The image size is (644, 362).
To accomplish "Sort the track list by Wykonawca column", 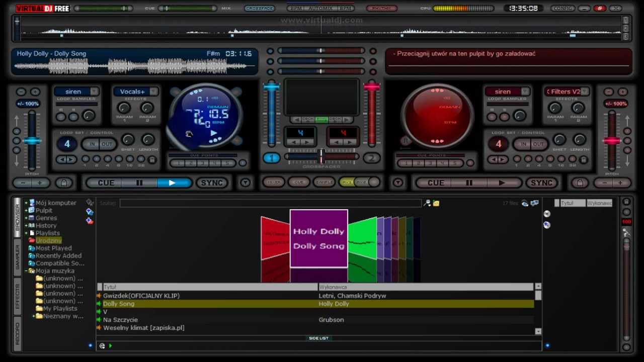I will [426, 287].
